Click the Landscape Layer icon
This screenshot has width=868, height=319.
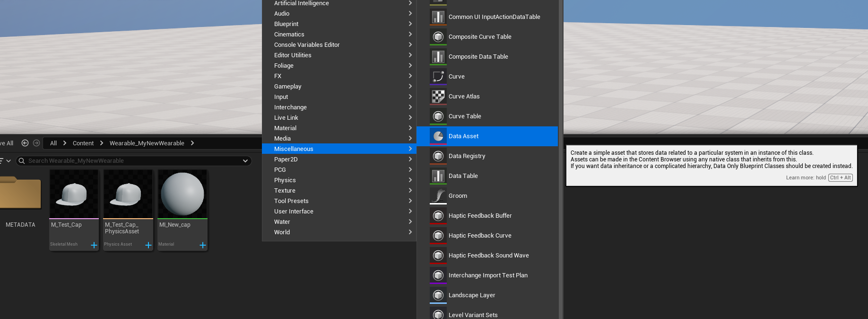pos(438,295)
